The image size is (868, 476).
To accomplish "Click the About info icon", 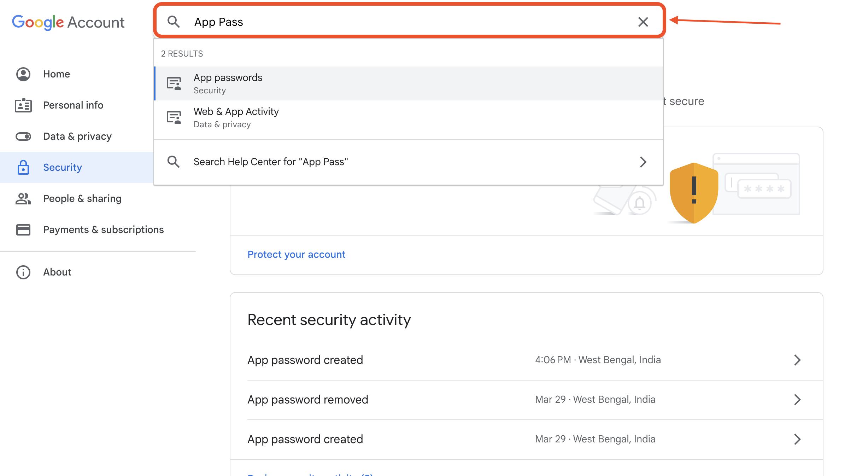I will [23, 272].
